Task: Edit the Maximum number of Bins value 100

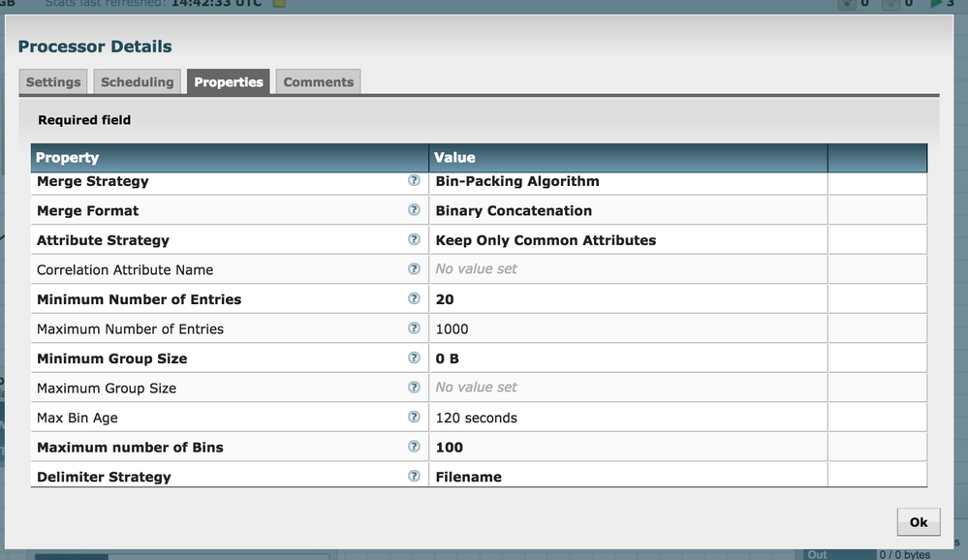Action: pyautogui.click(x=629, y=448)
